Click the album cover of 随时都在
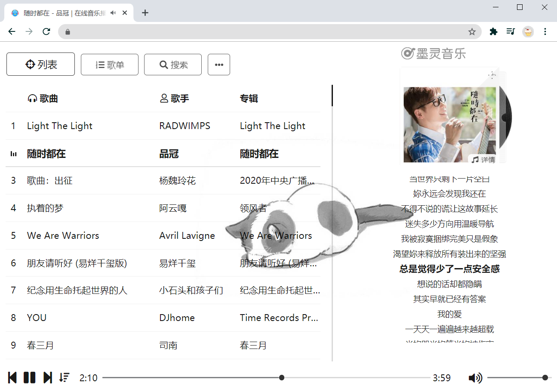Image resolution: width=557 pixels, height=392 pixels. pos(449,124)
